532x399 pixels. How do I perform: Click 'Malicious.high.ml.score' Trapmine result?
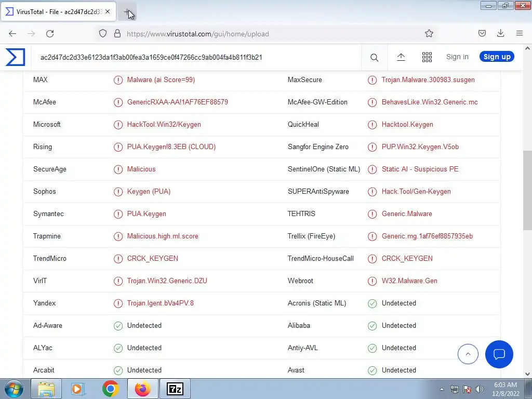pos(163,236)
